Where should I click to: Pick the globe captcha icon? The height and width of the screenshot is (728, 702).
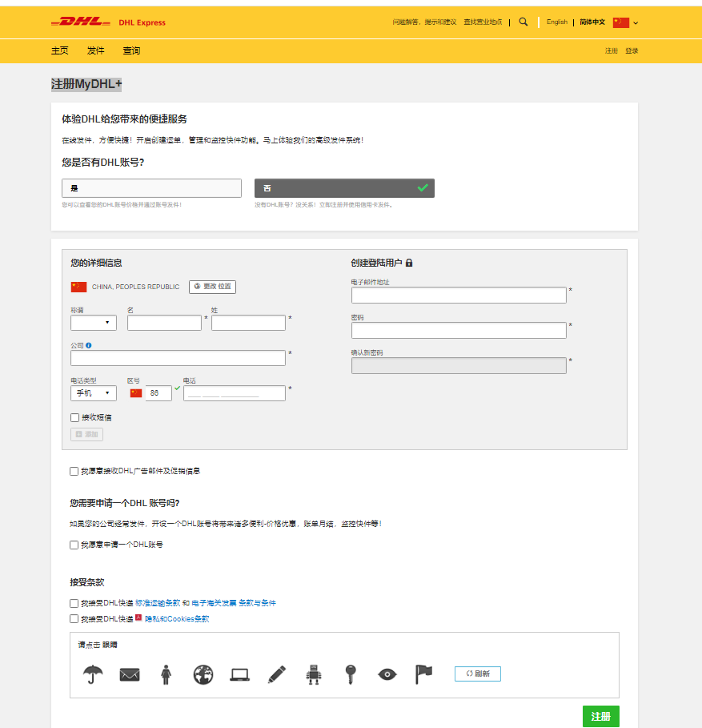203,674
